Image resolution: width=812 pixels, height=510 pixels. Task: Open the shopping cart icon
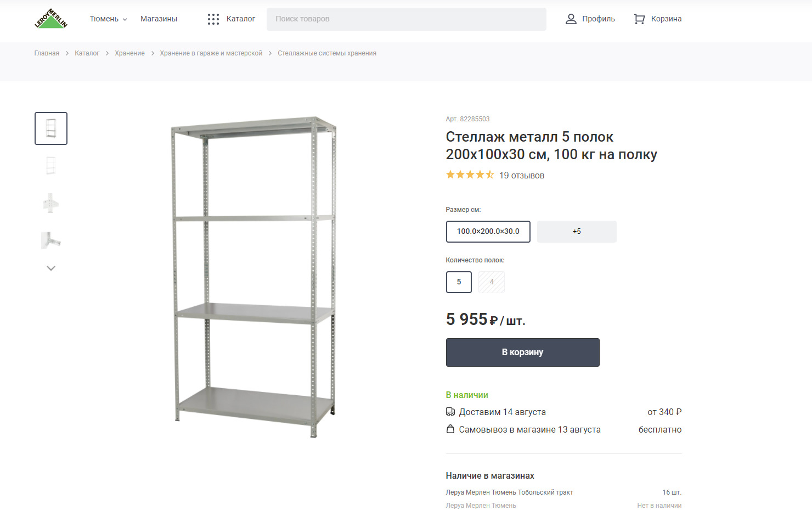tap(639, 19)
